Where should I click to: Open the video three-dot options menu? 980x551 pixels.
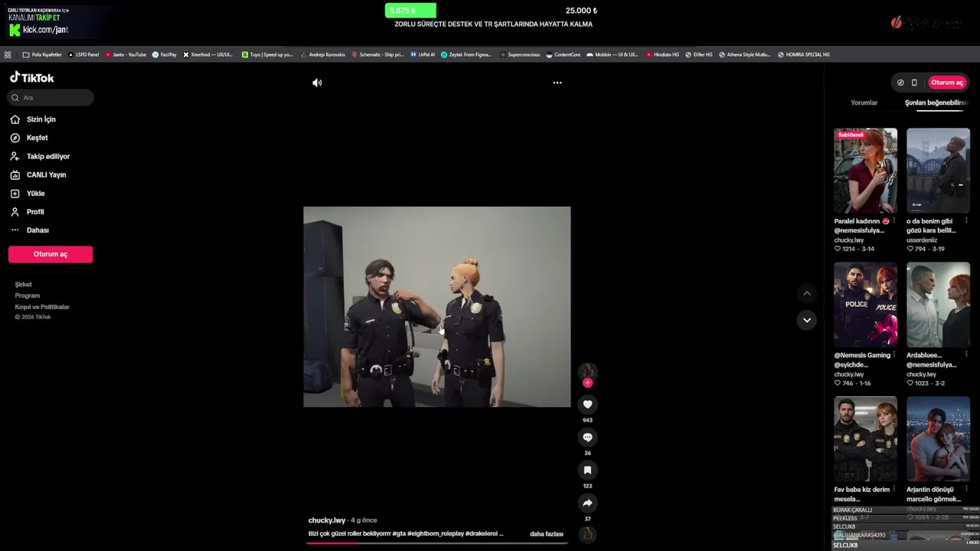pos(557,83)
